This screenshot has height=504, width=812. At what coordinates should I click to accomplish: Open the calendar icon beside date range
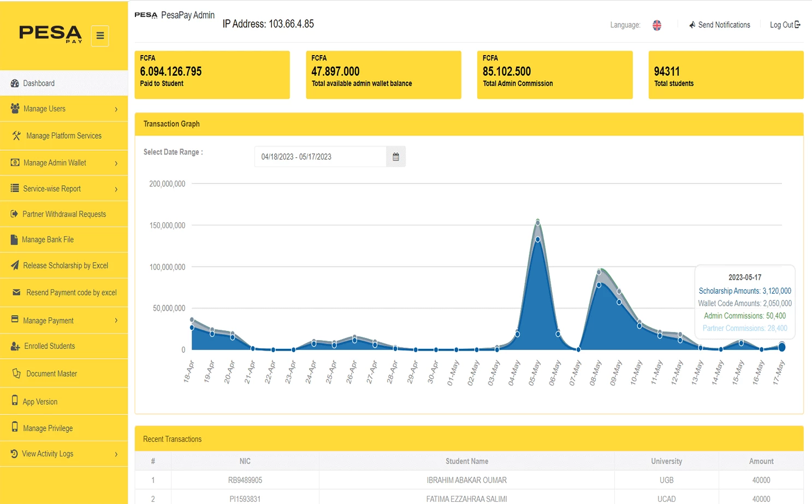point(395,156)
